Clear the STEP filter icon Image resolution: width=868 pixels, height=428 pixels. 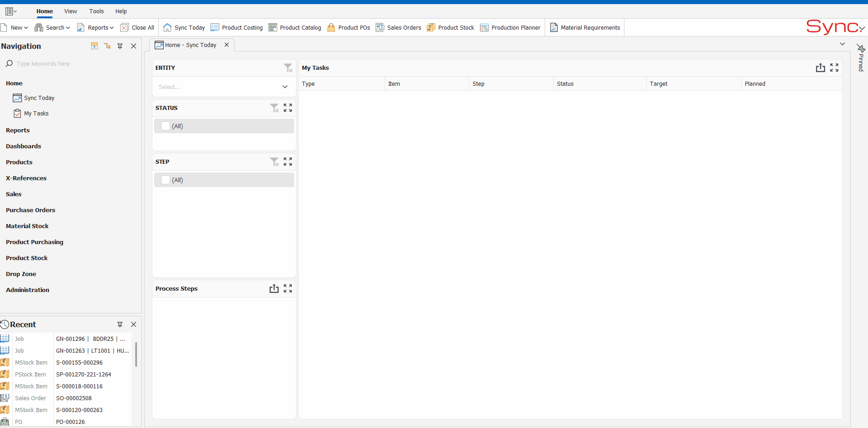pos(274,162)
